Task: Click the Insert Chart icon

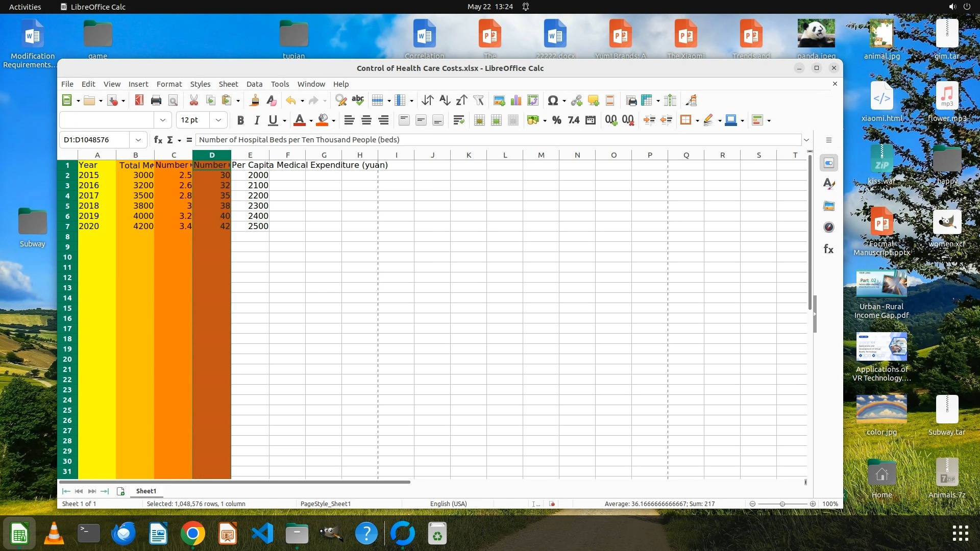Action: [x=516, y=101]
